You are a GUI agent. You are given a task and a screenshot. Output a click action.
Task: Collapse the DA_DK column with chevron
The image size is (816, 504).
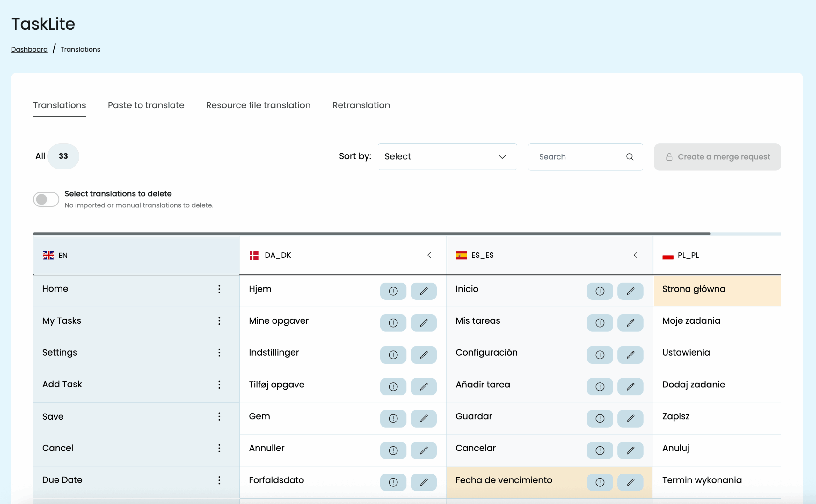(x=429, y=255)
